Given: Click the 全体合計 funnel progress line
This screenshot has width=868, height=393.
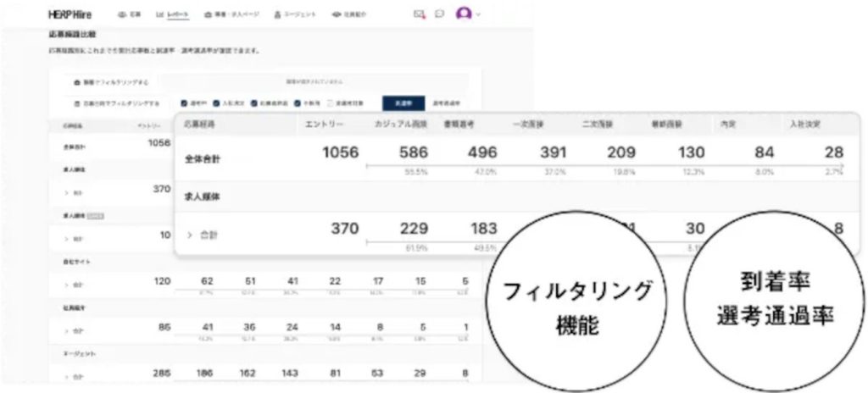Looking at the screenshot, I should 604,165.
